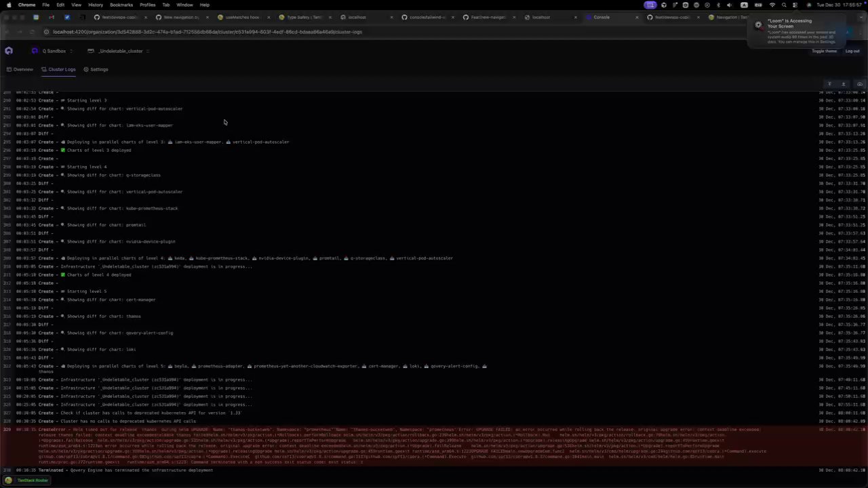Image resolution: width=868 pixels, height=488 pixels.
Task: Click 'Check if cluster has calls to deprecated' line
Action: tap(434, 413)
